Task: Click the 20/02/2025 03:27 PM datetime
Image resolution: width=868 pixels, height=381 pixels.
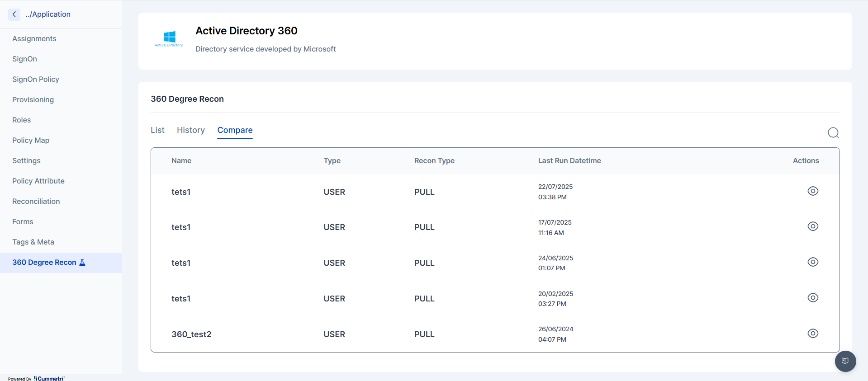Action: click(x=556, y=299)
